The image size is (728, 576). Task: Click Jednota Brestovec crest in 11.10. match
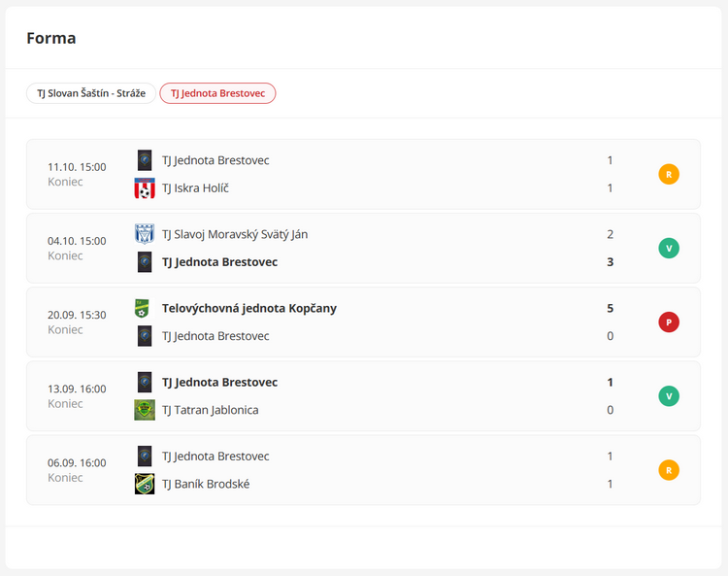[x=145, y=160]
